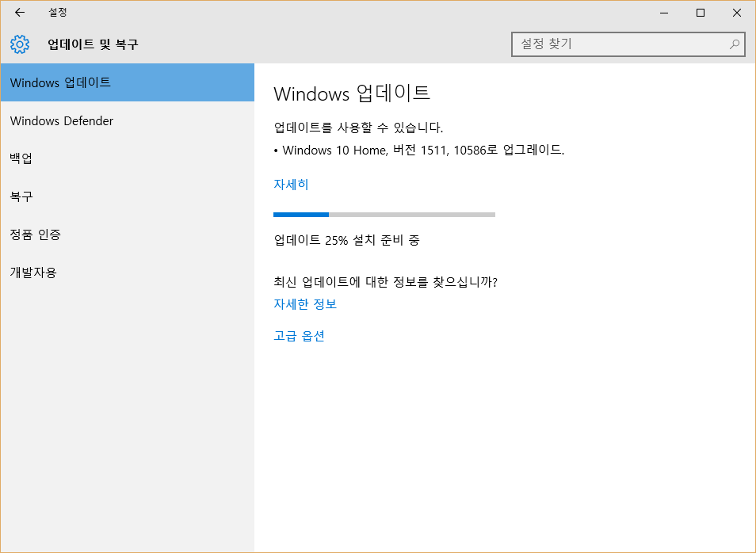
Task: Go back using the back arrow
Action: 20,13
